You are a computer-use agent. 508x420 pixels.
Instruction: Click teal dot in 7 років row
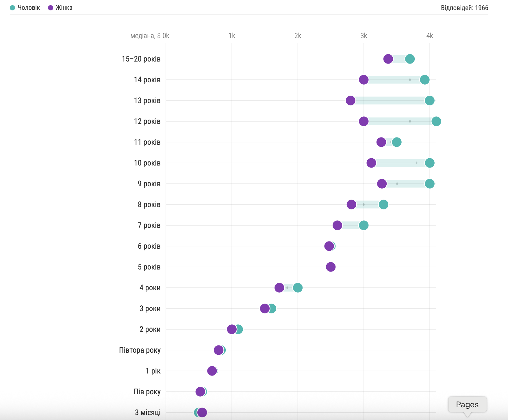364,225
